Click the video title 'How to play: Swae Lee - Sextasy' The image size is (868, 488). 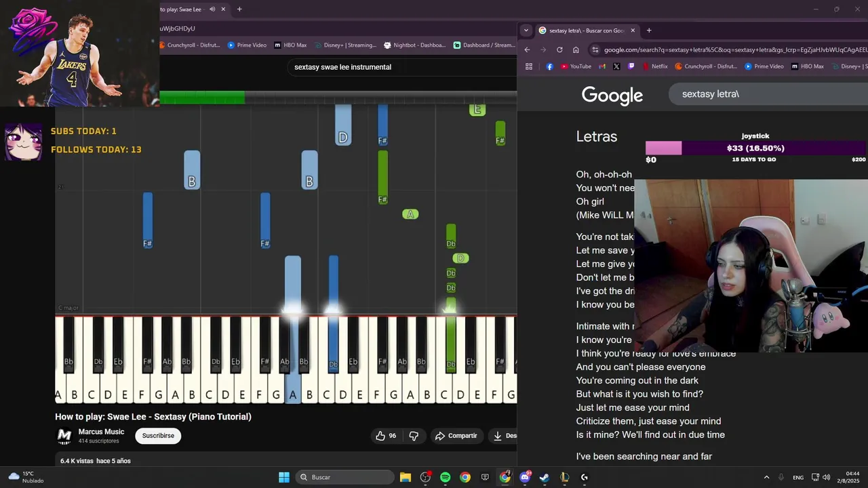(x=153, y=417)
